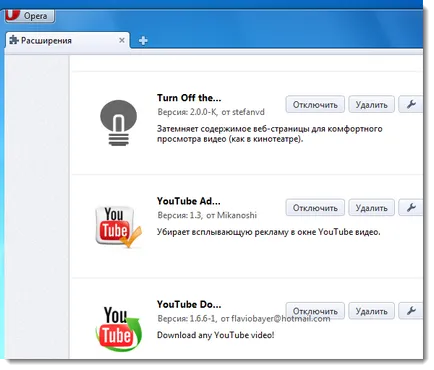Click the YouTube Do... title

(189, 305)
